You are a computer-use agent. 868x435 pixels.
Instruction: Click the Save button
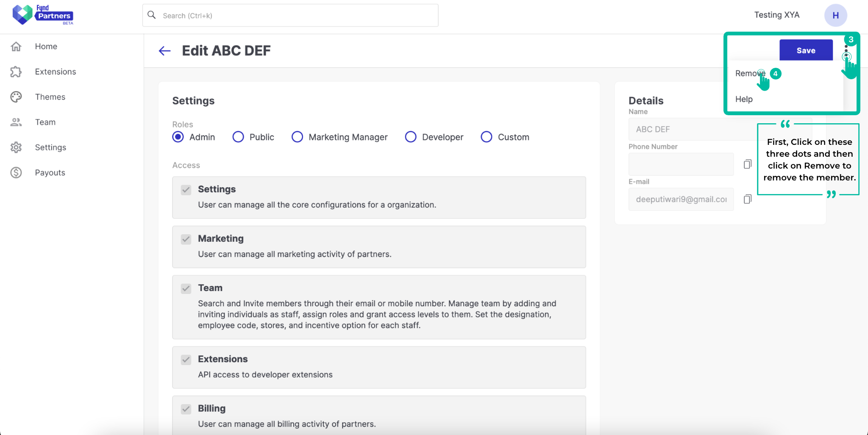pos(806,50)
